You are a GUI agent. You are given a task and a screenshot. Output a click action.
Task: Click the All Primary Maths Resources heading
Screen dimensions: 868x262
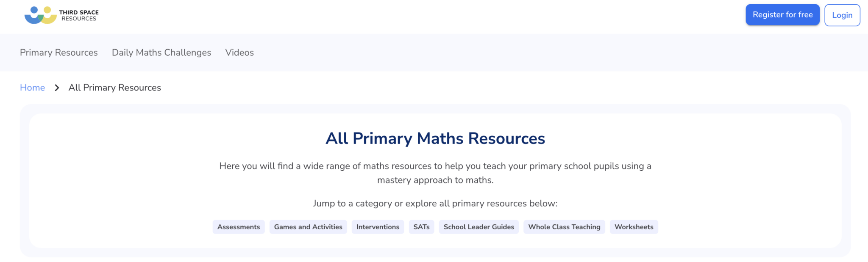click(x=435, y=138)
